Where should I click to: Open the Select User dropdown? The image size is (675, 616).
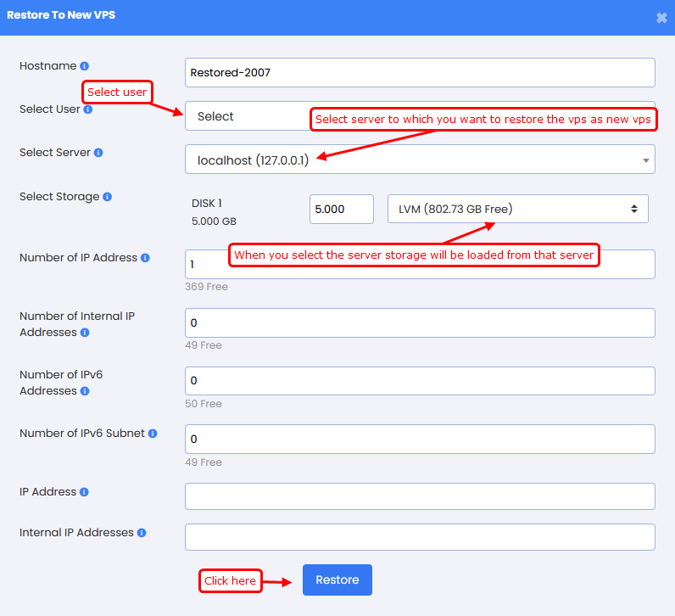coord(246,117)
